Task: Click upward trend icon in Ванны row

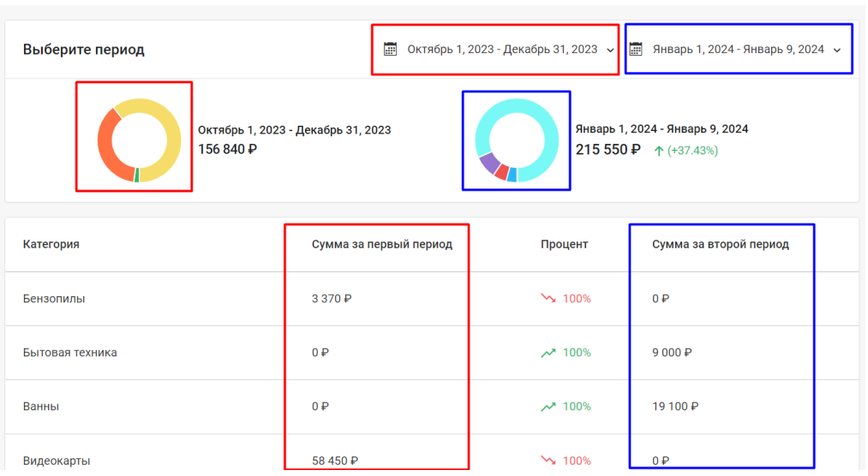Action: pos(548,407)
